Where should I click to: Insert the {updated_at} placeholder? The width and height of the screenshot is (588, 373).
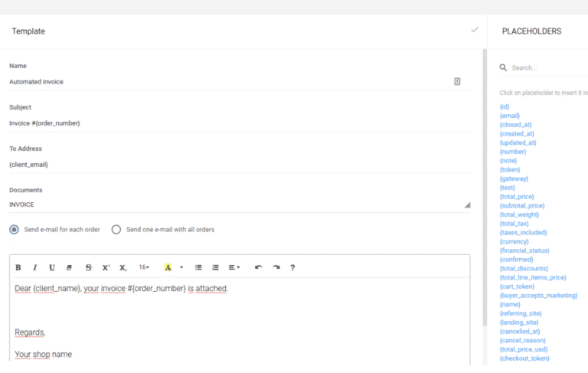click(518, 142)
